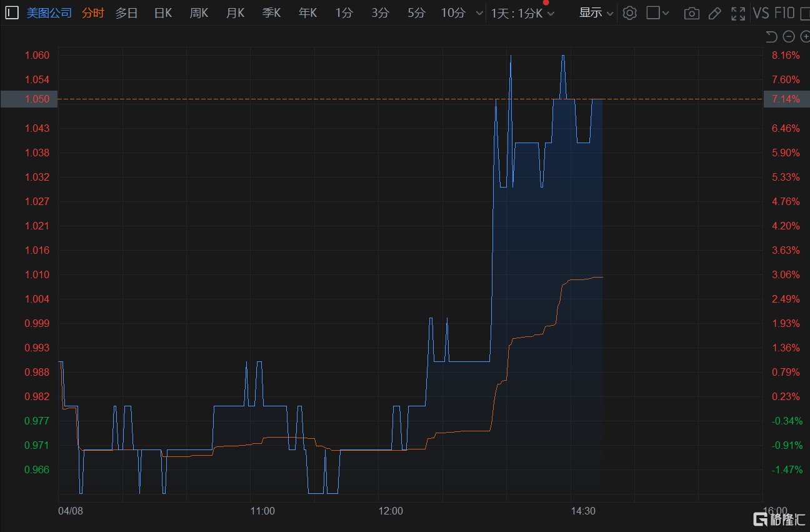Click the 美图公司 stock name
This screenshot has width=810, height=532.
point(49,13)
